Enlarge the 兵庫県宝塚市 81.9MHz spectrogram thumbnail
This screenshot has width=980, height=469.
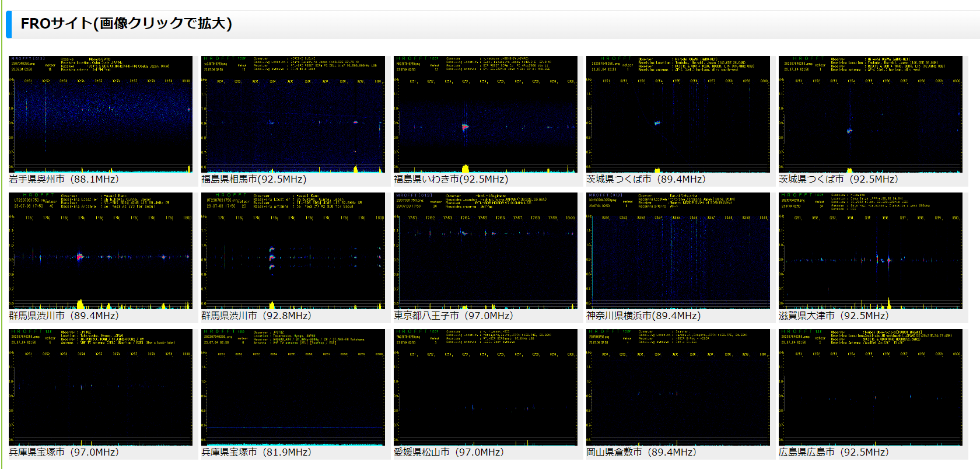(293, 387)
